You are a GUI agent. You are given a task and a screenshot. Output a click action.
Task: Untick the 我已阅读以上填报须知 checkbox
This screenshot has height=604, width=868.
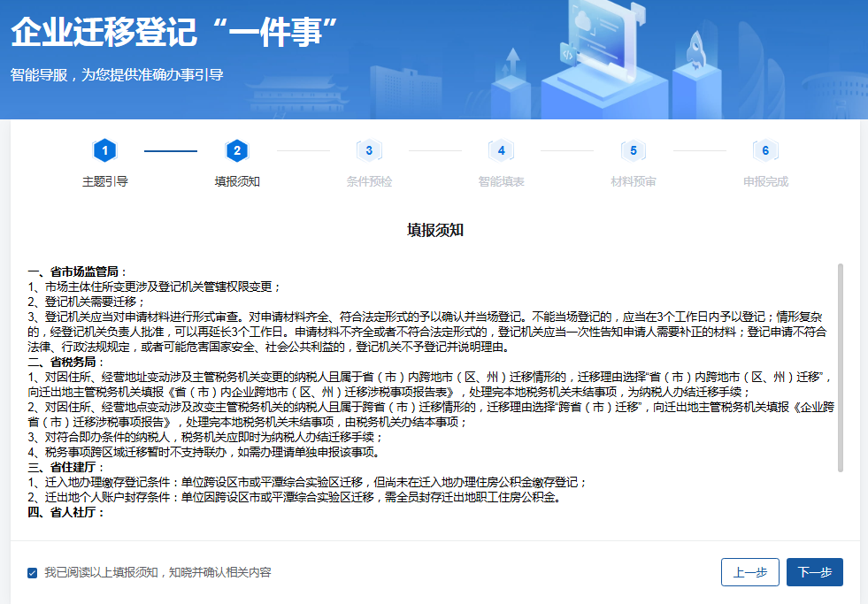(33, 573)
